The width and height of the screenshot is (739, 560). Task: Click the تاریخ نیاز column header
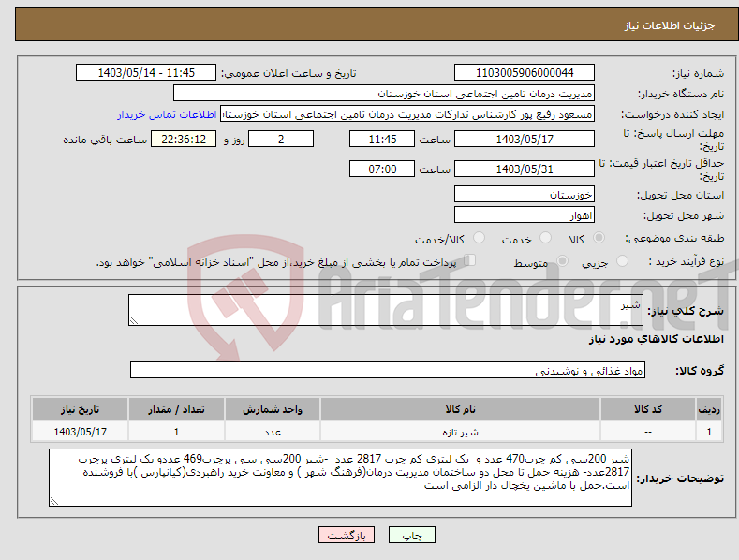pyautogui.click(x=81, y=409)
